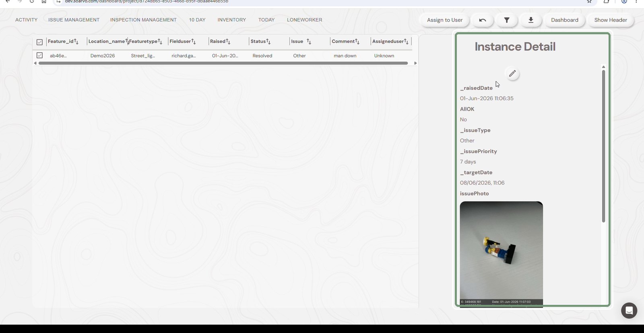The height and width of the screenshot is (333, 644).
Task: Click the 'Unknown' assigned user cell
Action: 384,56
